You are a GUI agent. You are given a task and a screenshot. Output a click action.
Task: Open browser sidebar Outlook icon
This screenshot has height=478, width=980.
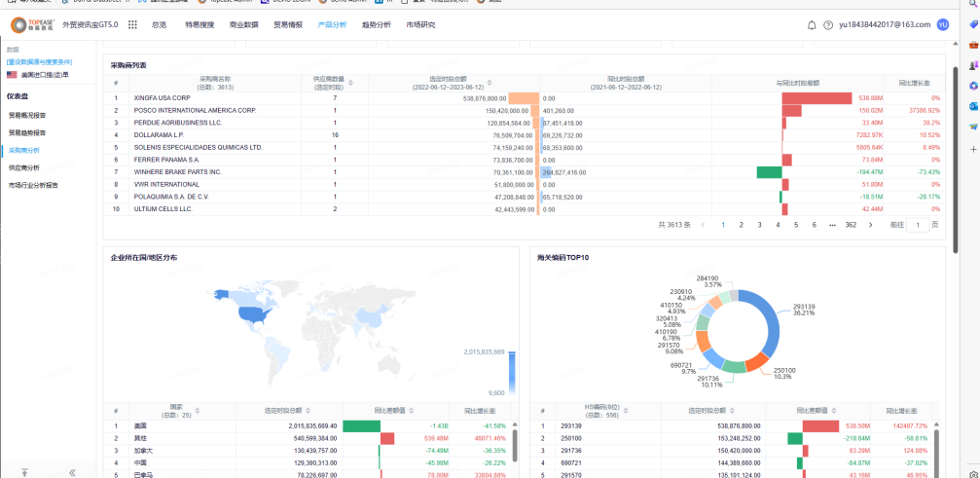pos(973,106)
